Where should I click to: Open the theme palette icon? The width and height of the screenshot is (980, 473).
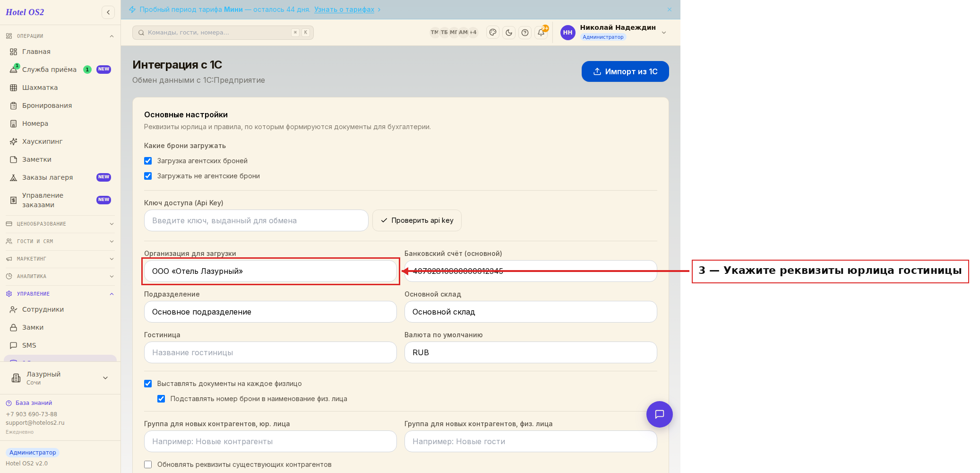pos(493,33)
